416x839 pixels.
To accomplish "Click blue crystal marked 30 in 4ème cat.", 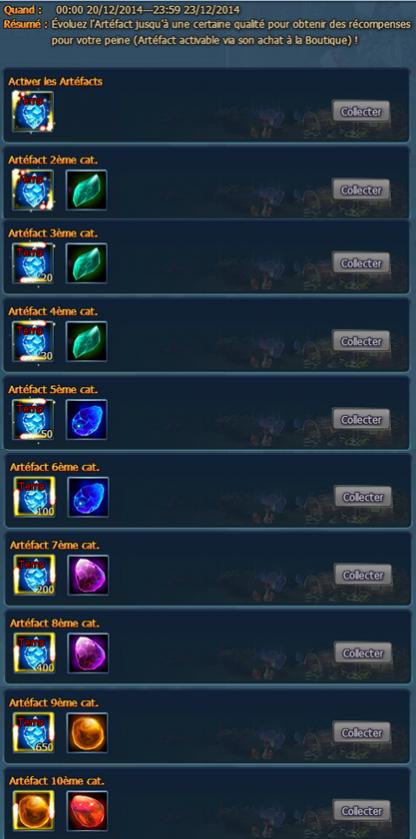I will coord(33,341).
